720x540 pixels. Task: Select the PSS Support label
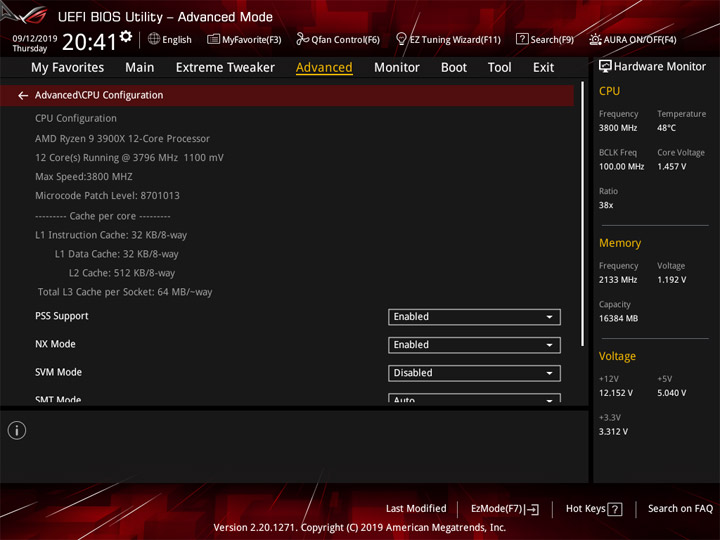pos(62,316)
